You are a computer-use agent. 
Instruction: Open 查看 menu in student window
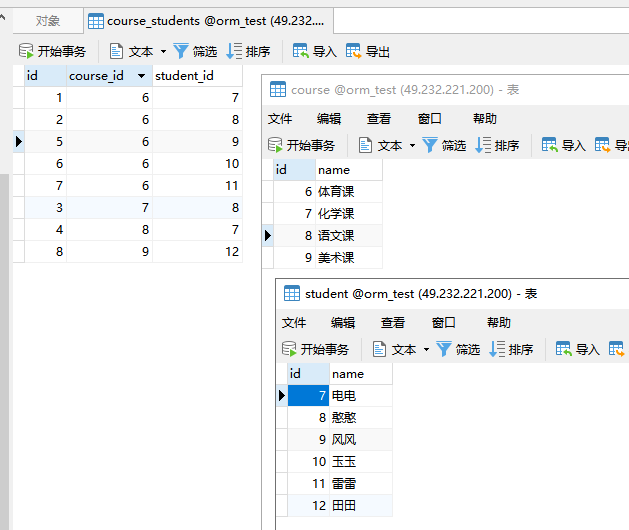pyautogui.click(x=393, y=323)
